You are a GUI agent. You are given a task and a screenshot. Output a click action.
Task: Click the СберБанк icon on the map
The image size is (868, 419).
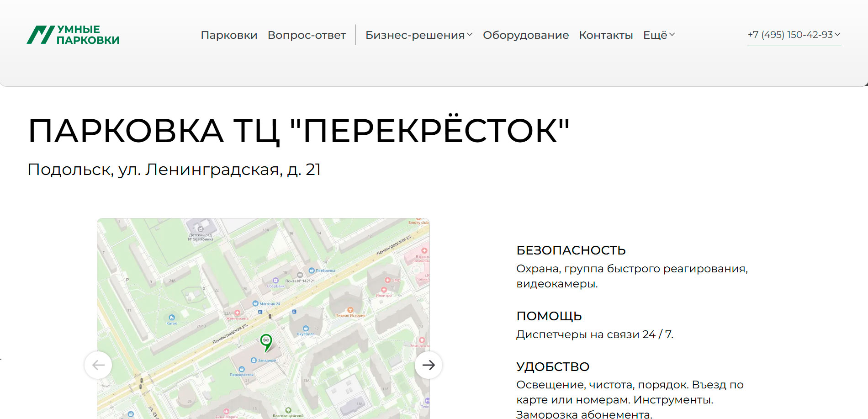point(275,281)
